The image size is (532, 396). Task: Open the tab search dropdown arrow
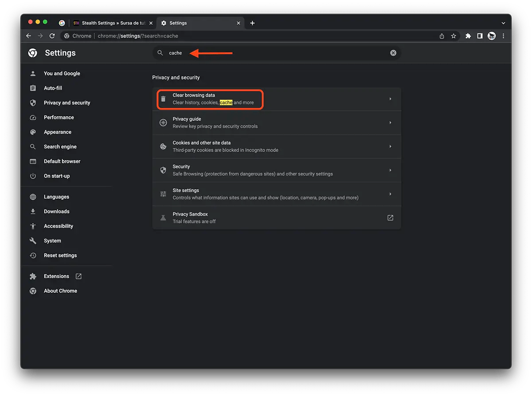[x=503, y=23]
